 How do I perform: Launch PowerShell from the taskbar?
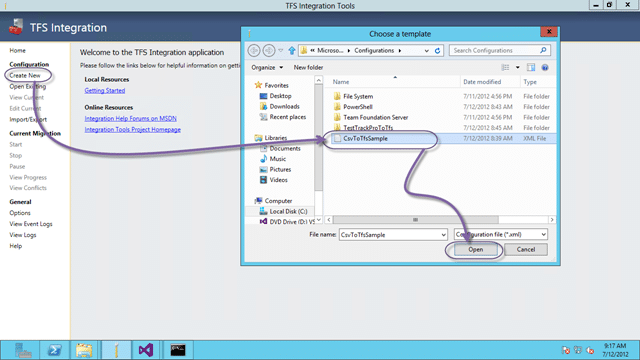(x=54, y=350)
